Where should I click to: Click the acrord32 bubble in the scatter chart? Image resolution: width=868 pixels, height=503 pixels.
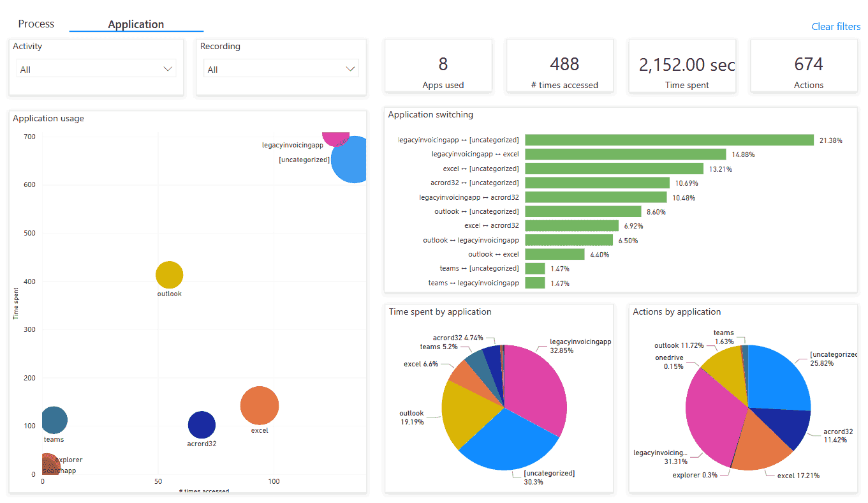pyautogui.click(x=202, y=424)
